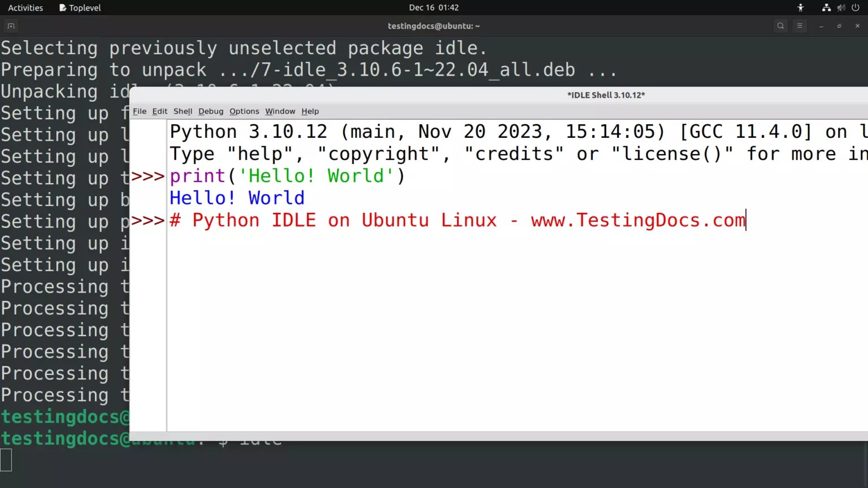Click at end of TestingDocs.com comment line
Image resolution: width=868 pixels, height=488 pixels.
[x=746, y=220]
